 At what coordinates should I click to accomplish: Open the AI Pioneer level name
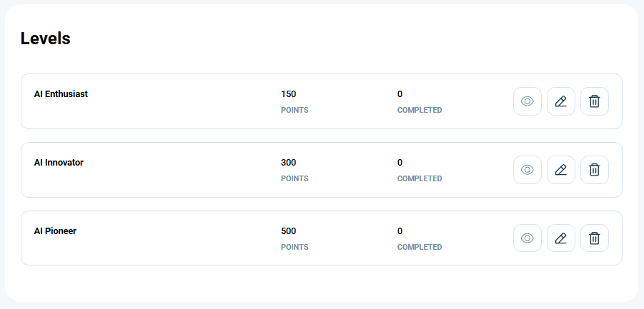coord(55,231)
